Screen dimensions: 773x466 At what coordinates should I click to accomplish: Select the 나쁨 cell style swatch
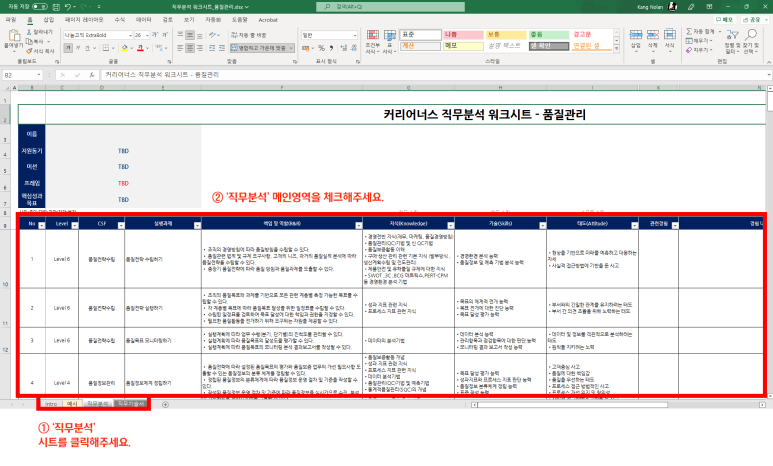[x=463, y=35]
